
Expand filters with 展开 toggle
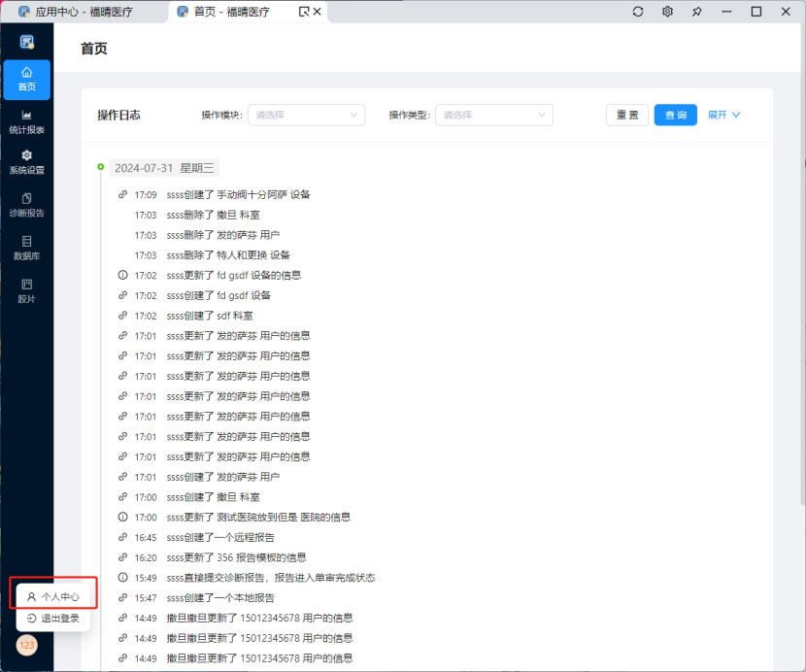click(723, 115)
